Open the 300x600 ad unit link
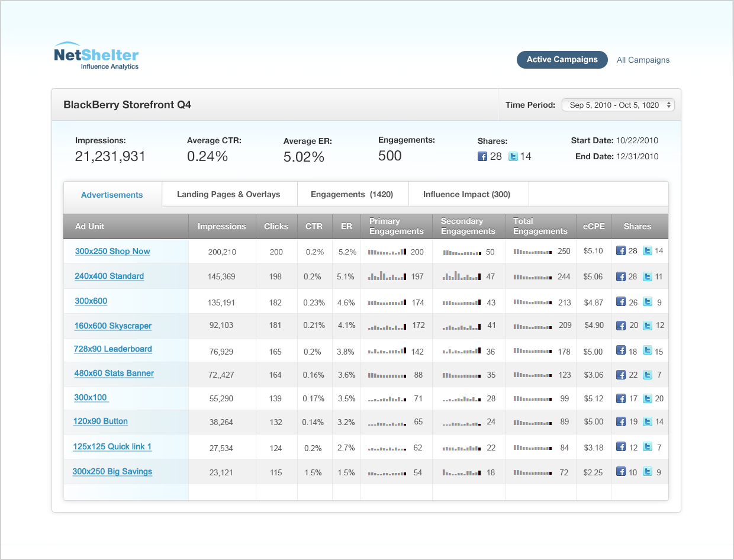 (x=91, y=301)
